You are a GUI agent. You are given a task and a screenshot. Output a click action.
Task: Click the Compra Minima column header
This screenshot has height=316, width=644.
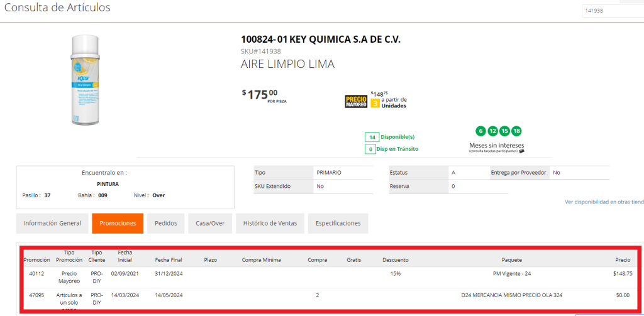tap(261, 260)
